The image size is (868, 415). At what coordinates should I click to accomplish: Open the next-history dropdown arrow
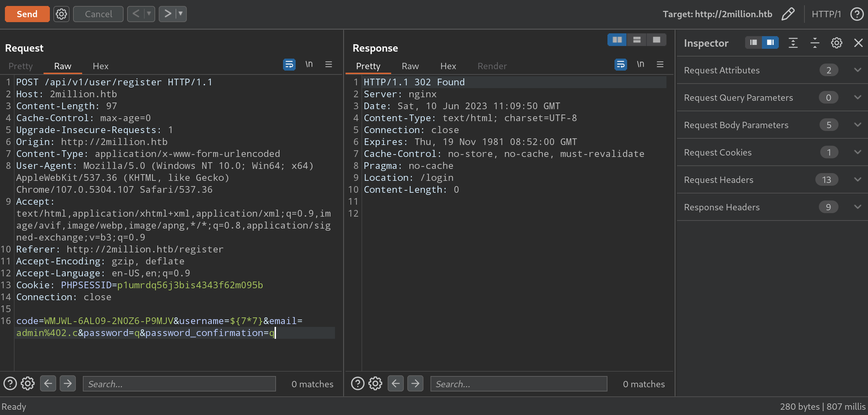tap(181, 14)
